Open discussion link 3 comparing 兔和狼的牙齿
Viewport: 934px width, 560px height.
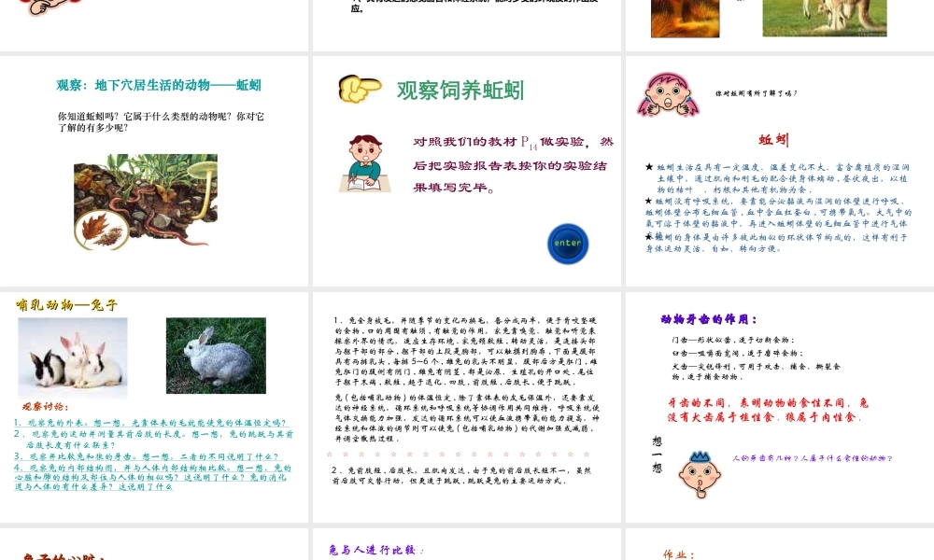[x=147, y=456]
